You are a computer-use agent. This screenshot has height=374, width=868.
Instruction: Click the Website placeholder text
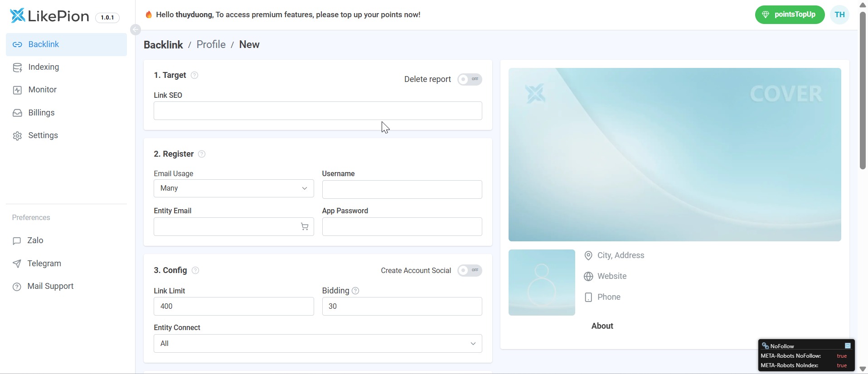point(612,276)
